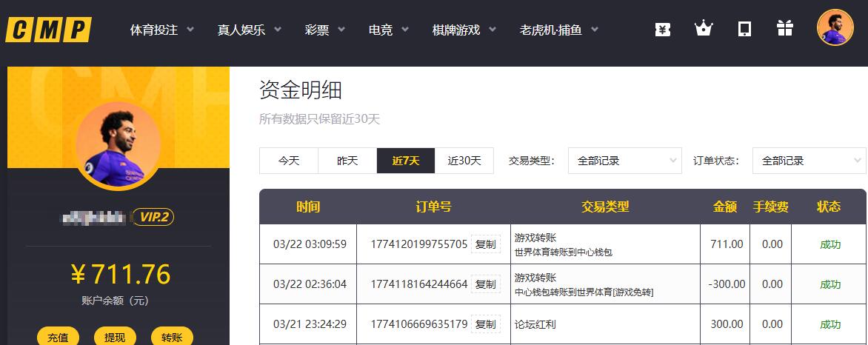Screen dimensions: 868x345
Task: Click the gift box icon
Action: [x=784, y=29]
